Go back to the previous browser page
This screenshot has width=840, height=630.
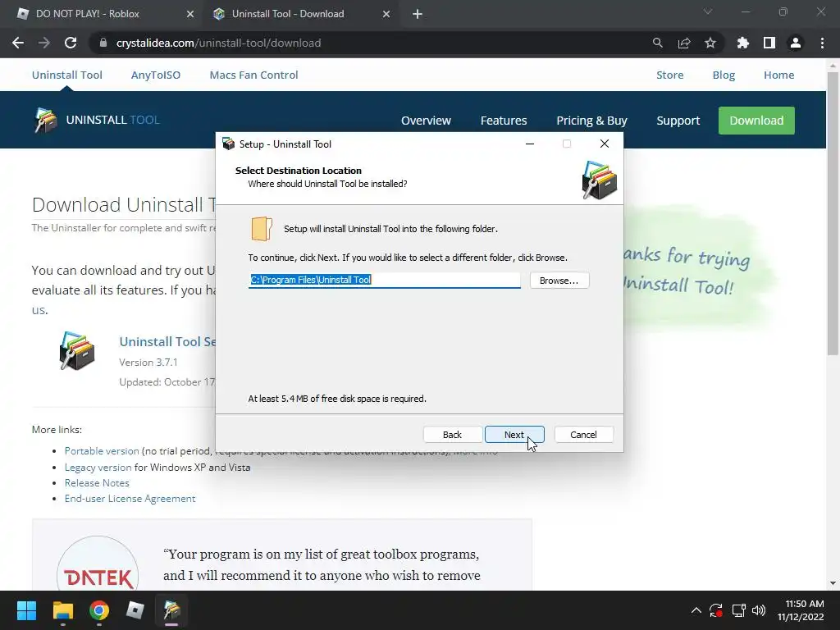[x=18, y=43]
